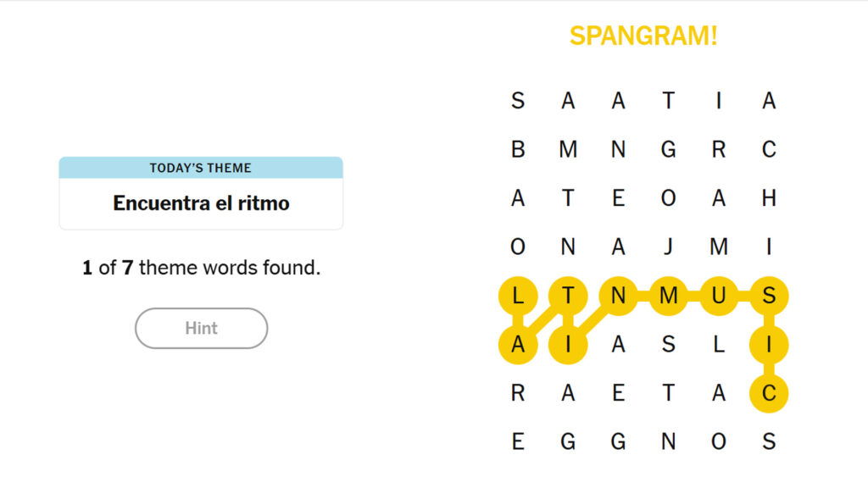Reveal a clue using the Hint button
Screen dimensions: 868x488
coord(201,328)
